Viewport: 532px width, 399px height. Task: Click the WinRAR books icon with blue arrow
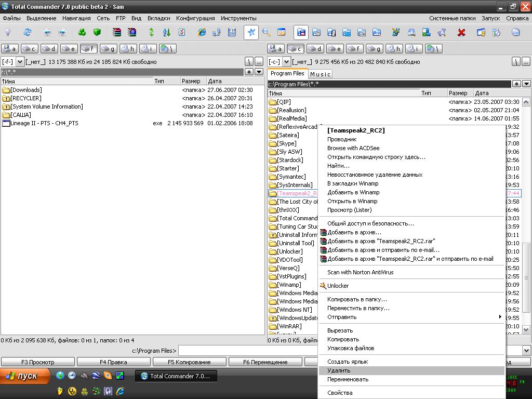tap(132, 32)
